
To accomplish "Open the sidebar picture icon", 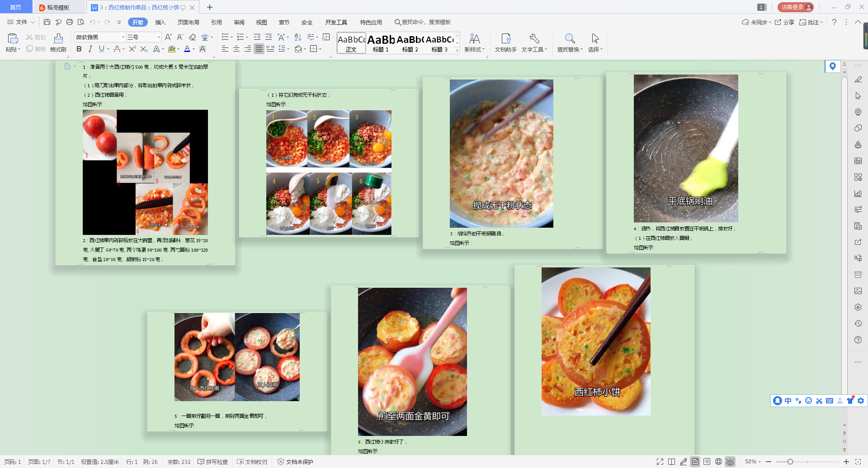I will click(858, 291).
